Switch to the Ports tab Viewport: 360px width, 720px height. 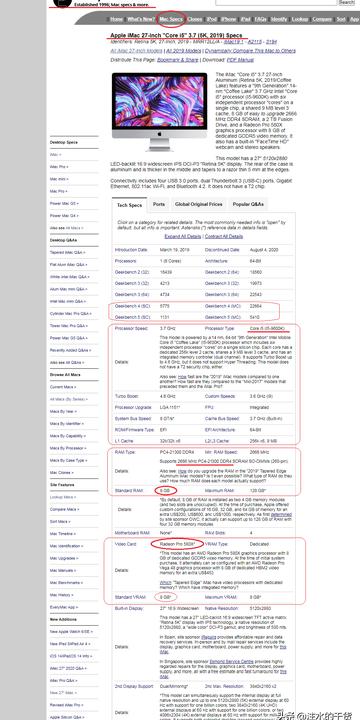click(x=159, y=204)
